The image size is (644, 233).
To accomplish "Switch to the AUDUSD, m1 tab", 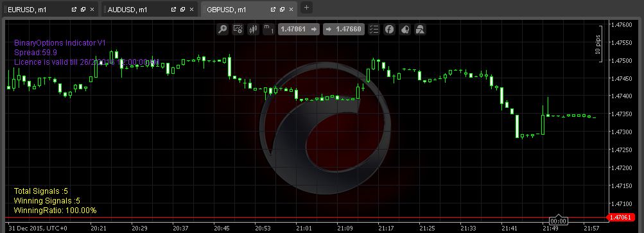I will (x=127, y=10).
